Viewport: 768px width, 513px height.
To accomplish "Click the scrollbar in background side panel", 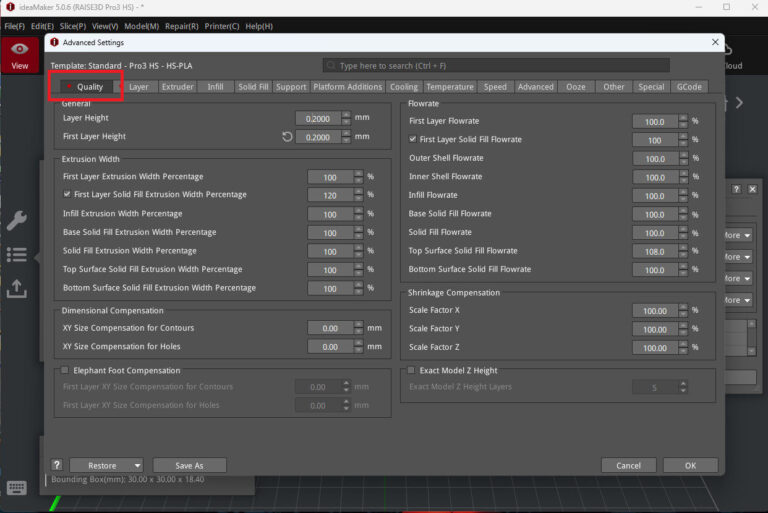I will coord(751,337).
